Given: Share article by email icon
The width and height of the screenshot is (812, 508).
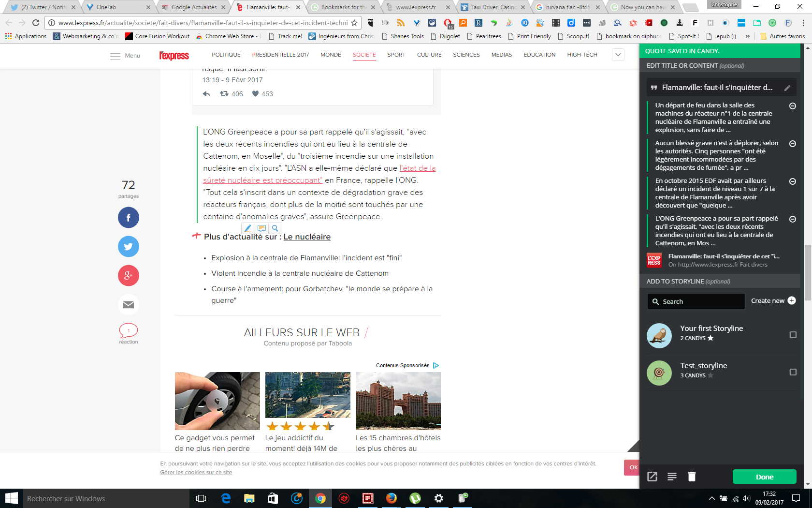Looking at the screenshot, I should 128,304.
